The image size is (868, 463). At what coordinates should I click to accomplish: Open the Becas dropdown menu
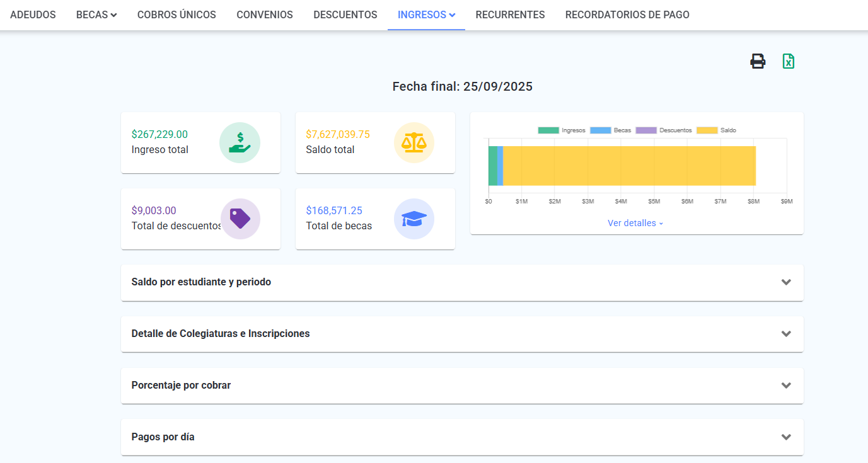pos(96,14)
